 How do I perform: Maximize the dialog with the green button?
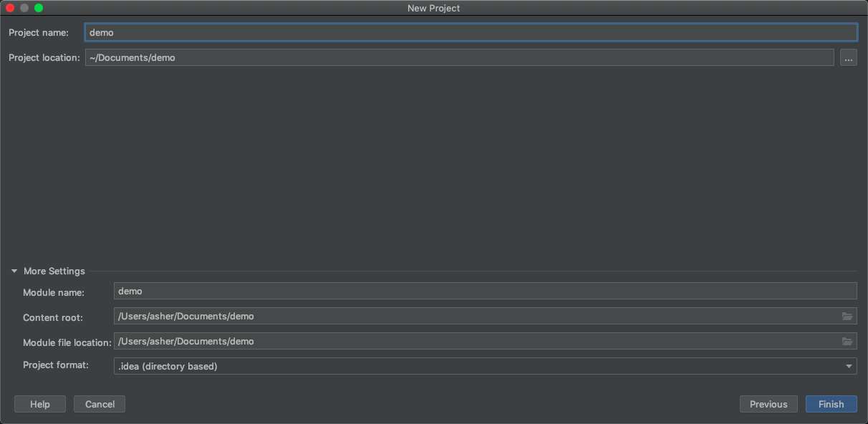39,8
